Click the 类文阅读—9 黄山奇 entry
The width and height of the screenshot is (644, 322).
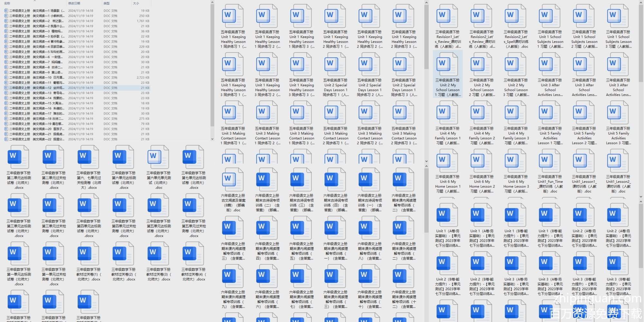tap(77, 72)
